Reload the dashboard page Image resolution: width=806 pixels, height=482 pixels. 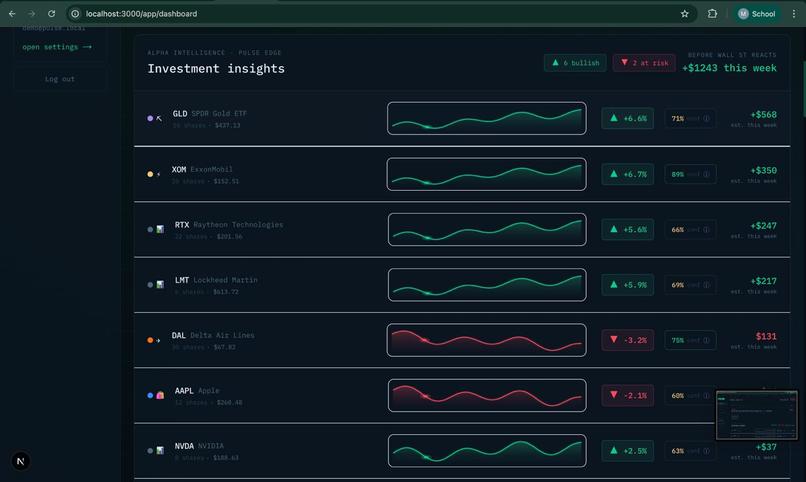click(51, 14)
